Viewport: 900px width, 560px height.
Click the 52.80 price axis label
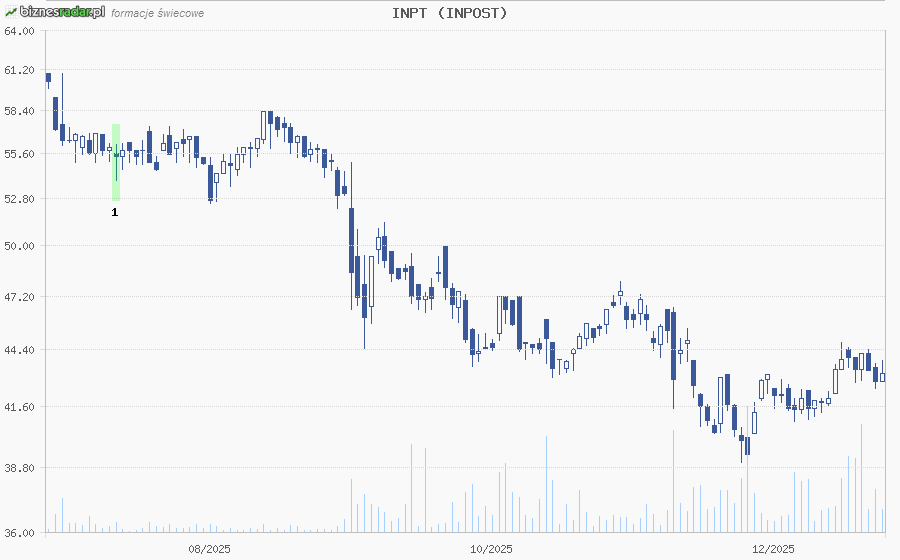[x=19, y=199]
